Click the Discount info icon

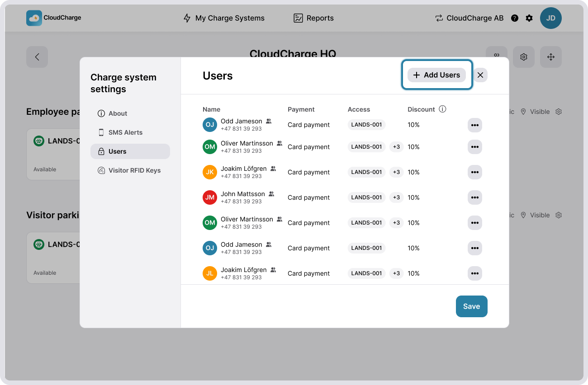coord(443,109)
